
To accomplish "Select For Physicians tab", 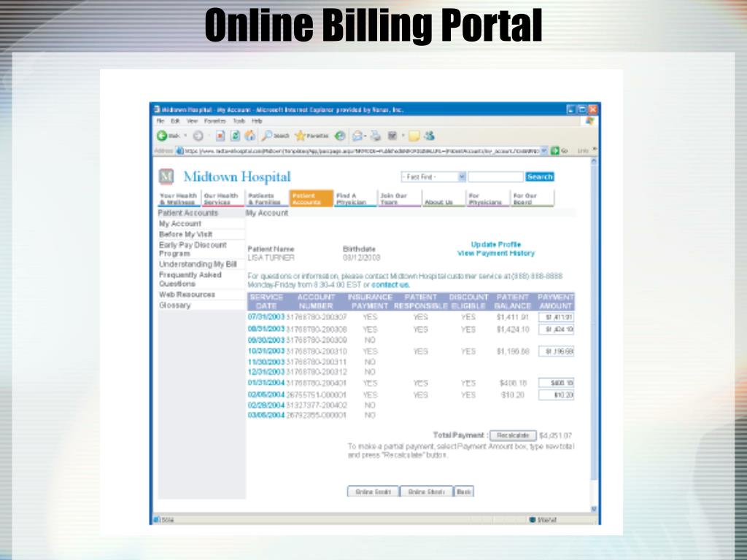I will point(487,198).
